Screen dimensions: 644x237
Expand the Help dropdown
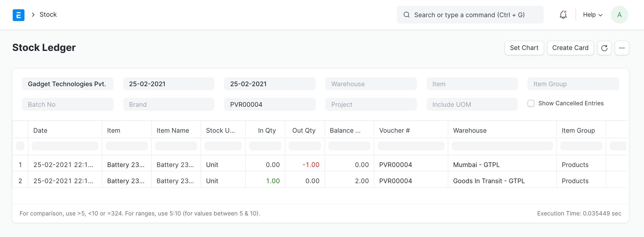pyautogui.click(x=592, y=15)
